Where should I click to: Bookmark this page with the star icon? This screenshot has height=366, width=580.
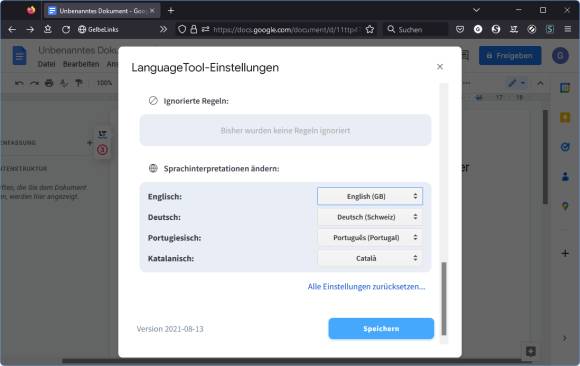370,29
